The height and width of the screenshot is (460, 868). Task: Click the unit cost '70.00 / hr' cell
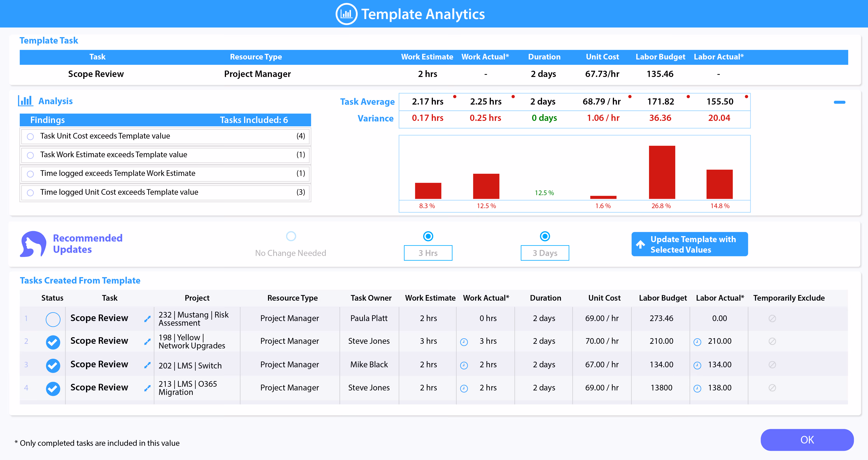602,341
